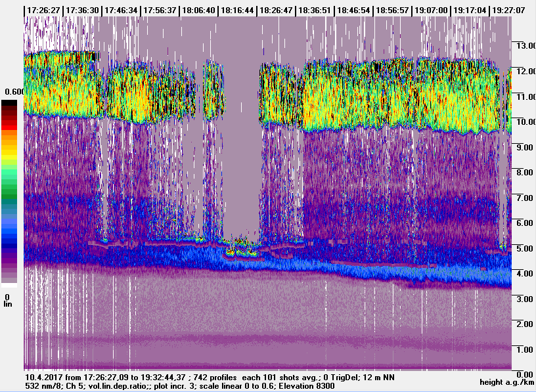The height and width of the screenshot is (392, 536).
Task: Click the 17:26:27 time axis label
Action: click(43, 11)
